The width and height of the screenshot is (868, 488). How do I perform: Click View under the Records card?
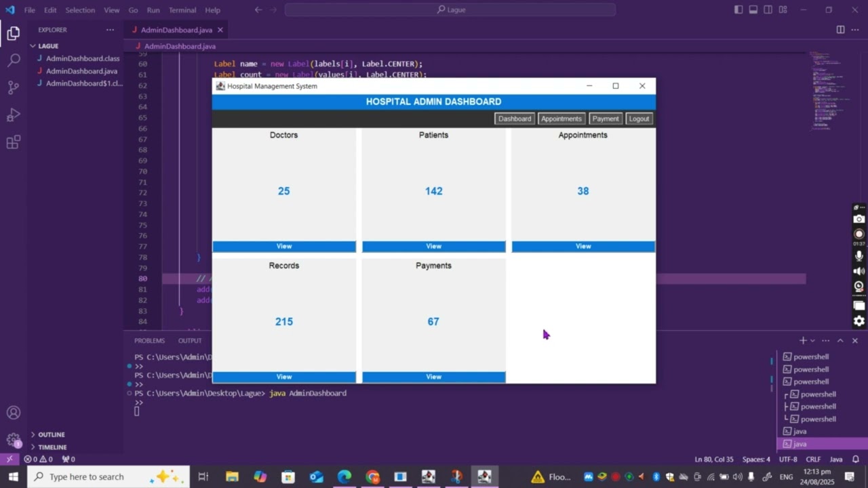click(284, 377)
